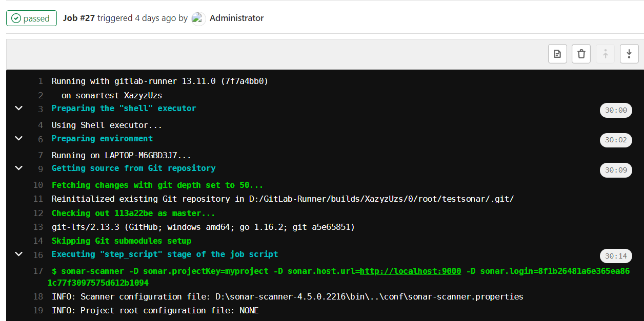Screen dimensions: 644x321
Task: Click the Administrator avatar image
Action: [x=198, y=18]
